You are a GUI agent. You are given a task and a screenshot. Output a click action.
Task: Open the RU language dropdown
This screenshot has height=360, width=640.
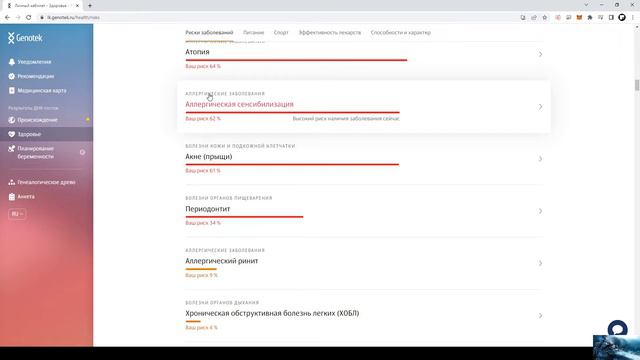coord(17,214)
